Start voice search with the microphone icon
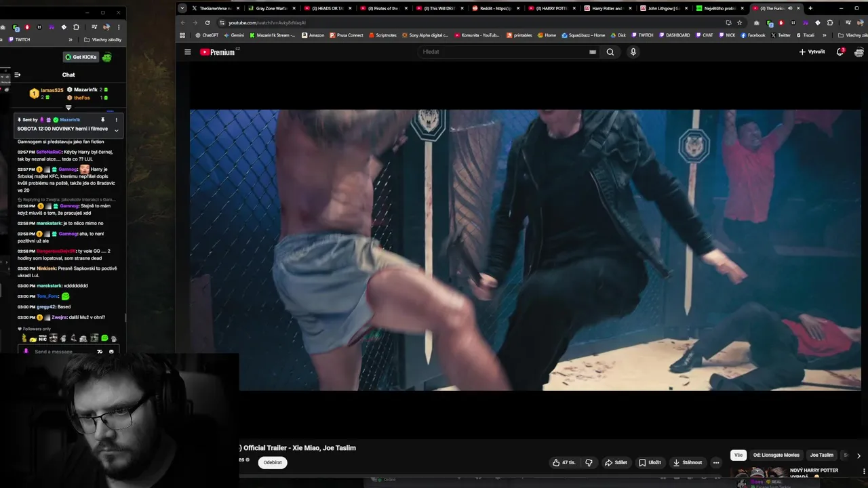Screen dimensions: 868x488 click(633, 52)
